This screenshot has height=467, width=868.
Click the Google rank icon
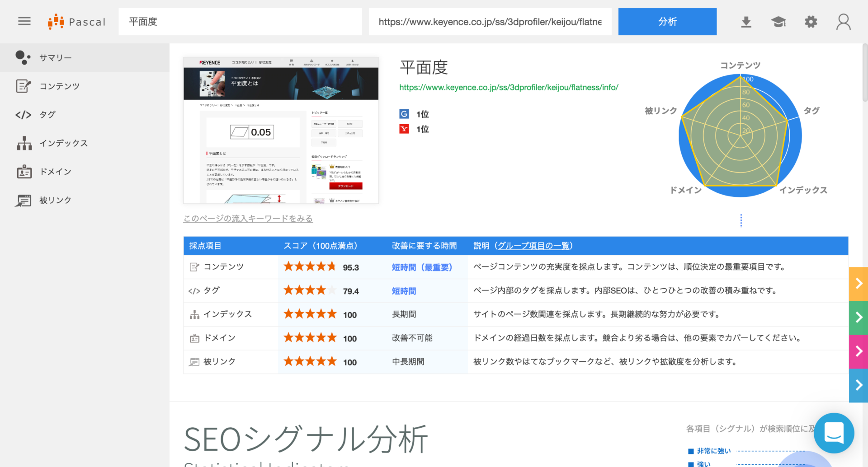pos(404,114)
